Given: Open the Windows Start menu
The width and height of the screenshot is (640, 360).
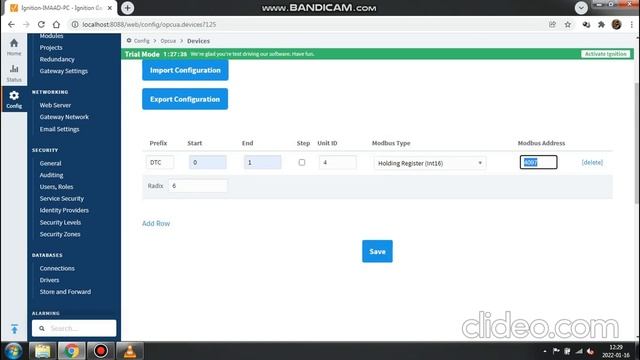Looking at the screenshot, I should [x=13, y=351].
